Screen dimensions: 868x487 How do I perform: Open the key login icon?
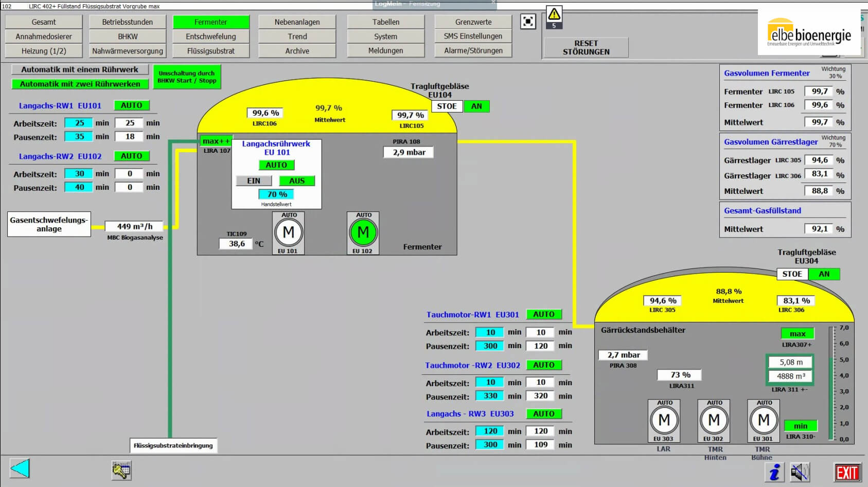tap(121, 470)
